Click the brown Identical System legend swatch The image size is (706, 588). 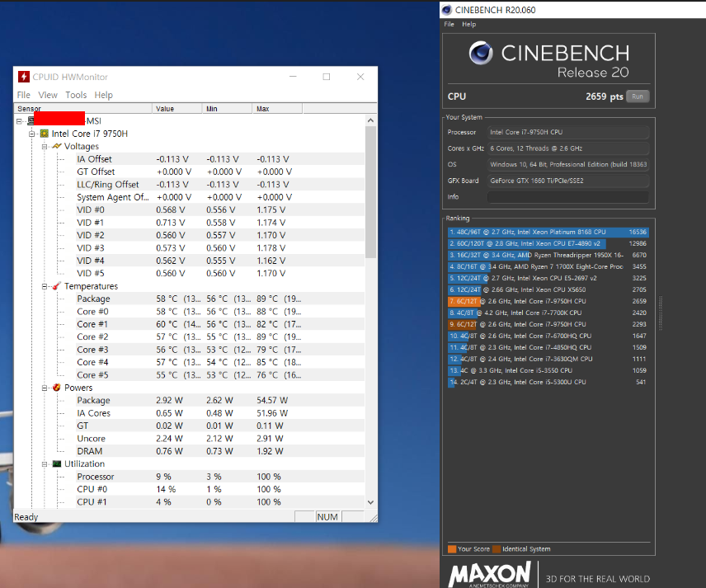(x=497, y=549)
